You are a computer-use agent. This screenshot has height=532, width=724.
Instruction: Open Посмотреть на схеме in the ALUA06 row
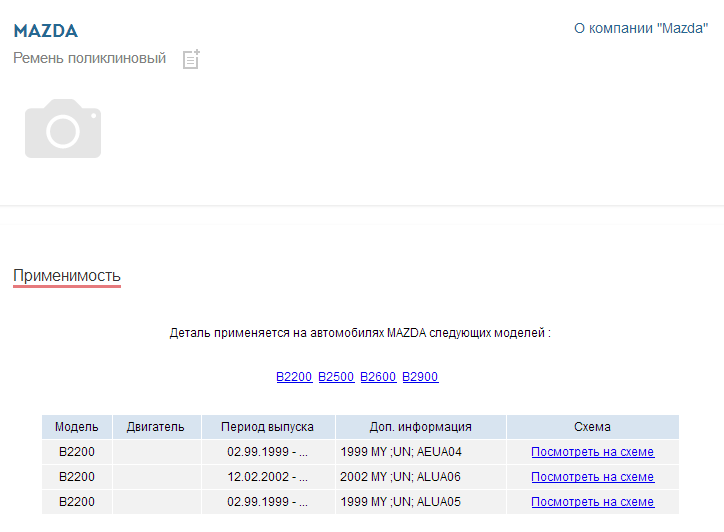tap(592, 477)
